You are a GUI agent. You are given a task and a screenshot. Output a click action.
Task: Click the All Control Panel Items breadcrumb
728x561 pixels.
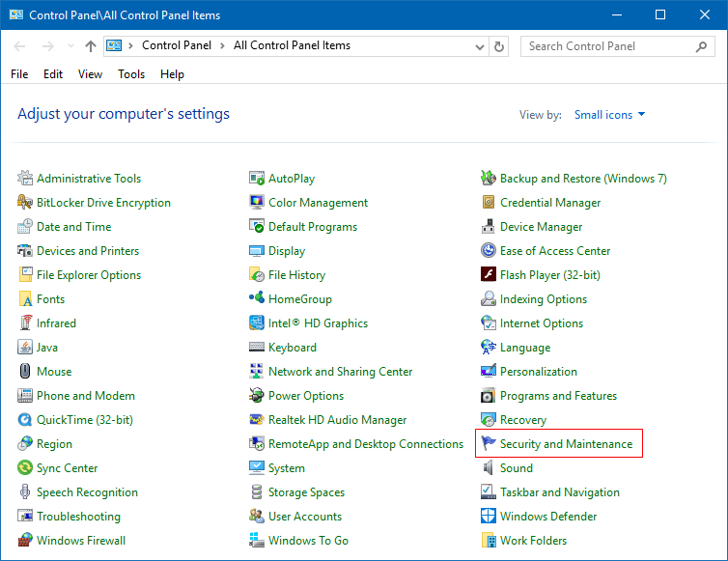[292, 45]
